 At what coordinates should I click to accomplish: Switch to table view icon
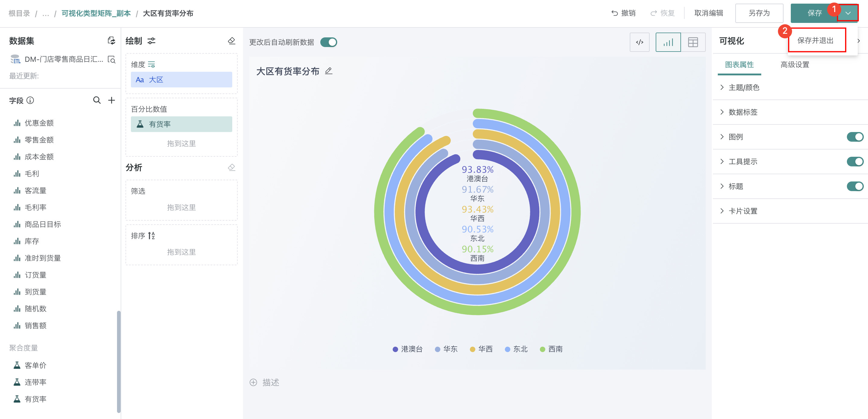[693, 42]
